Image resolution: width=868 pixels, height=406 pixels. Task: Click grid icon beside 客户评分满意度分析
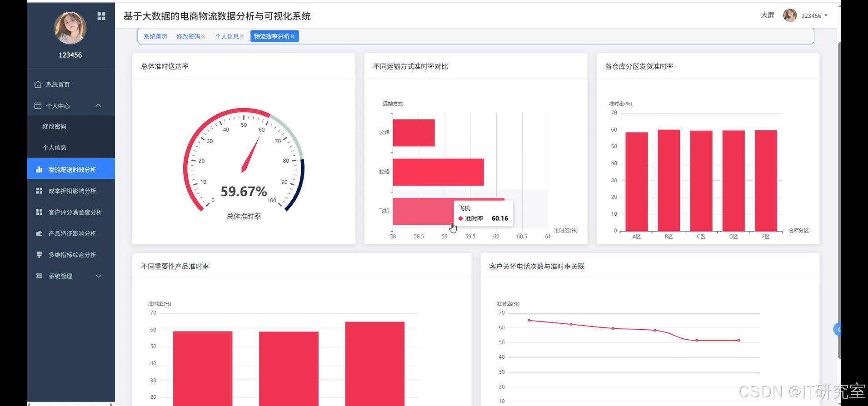click(x=39, y=212)
